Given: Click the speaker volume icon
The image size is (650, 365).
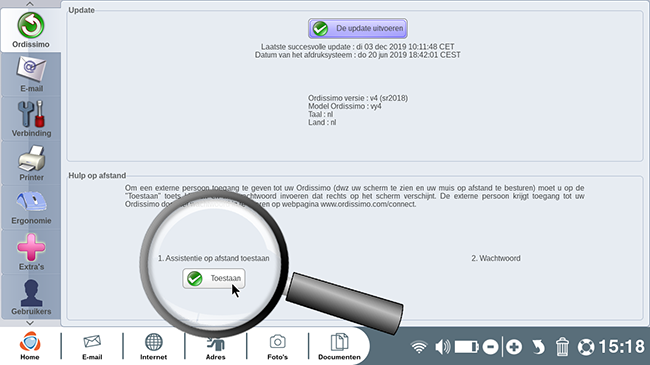Looking at the screenshot, I should 443,347.
